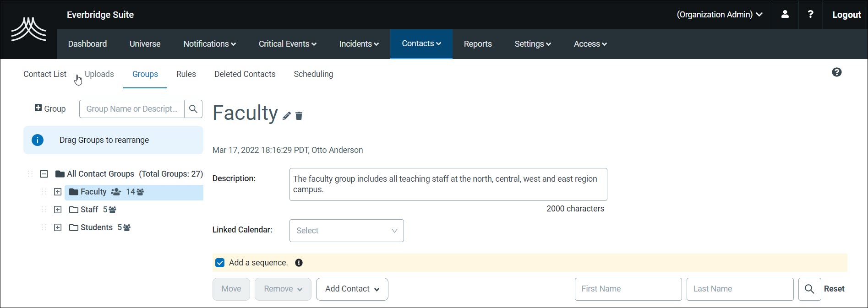
Task: Collapse the All Contact Groups node
Action: tap(44, 174)
